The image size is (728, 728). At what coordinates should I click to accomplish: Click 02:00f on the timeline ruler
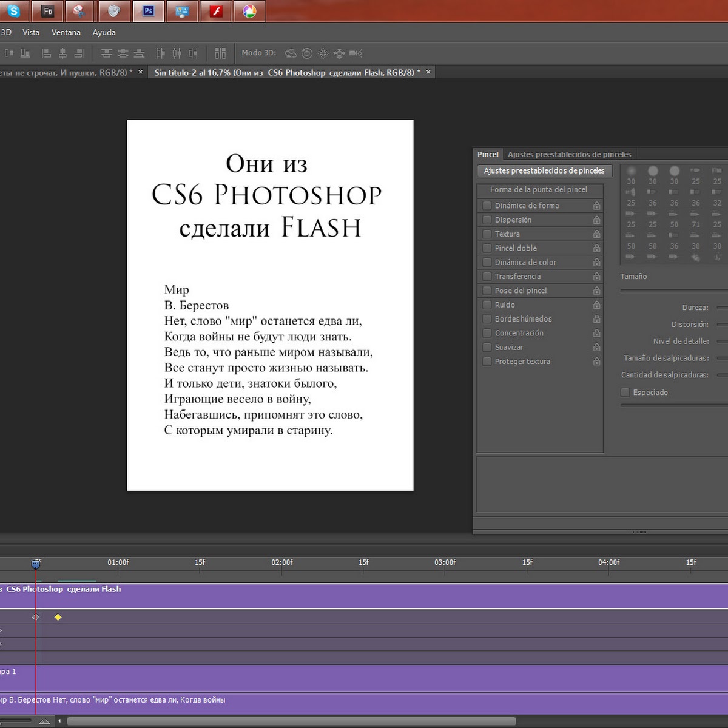point(281,562)
